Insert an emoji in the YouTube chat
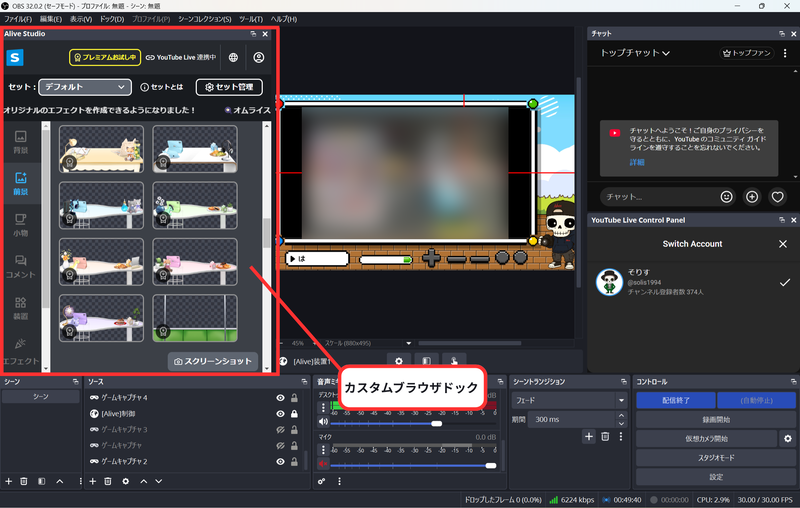Image resolution: width=800 pixels, height=508 pixels. tap(727, 197)
